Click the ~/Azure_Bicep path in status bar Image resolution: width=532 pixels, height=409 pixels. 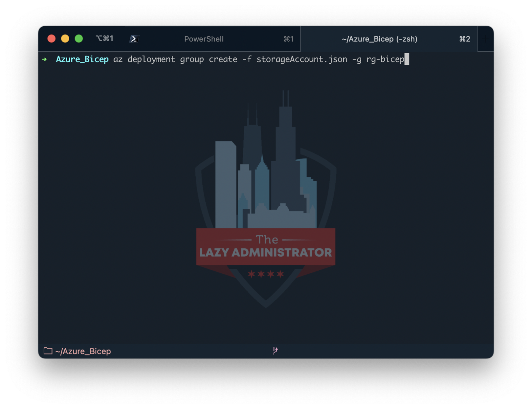pos(83,351)
